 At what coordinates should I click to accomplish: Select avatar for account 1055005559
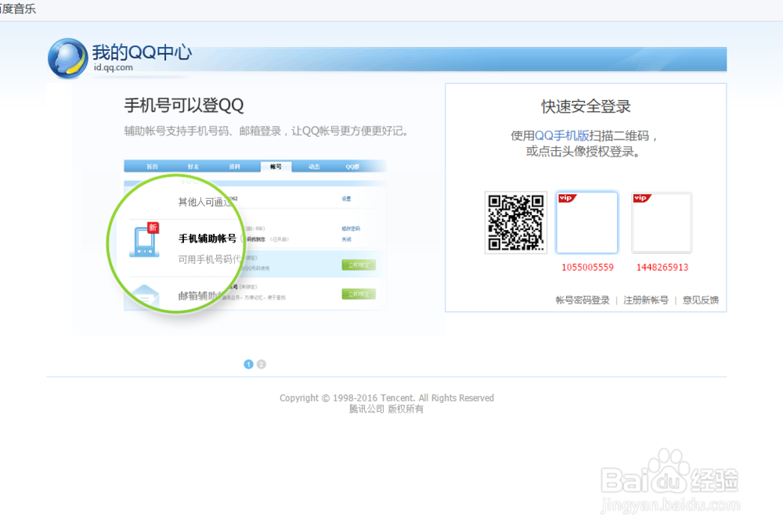coord(586,223)
